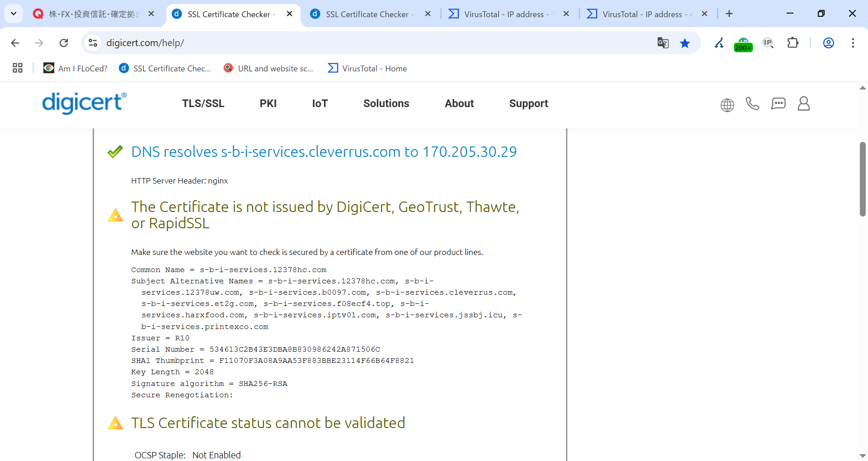Click the scrollbar down arrow
The image size is (868, 461).
point(863,456)
